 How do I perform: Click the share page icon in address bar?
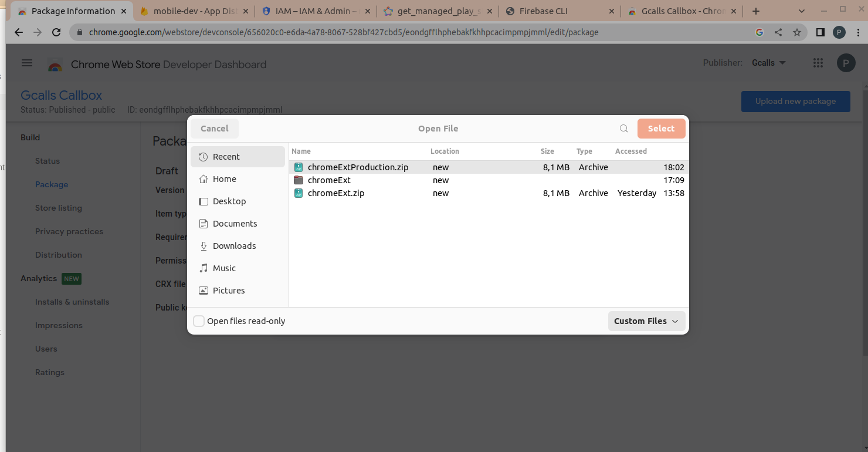tap(778, 32)
